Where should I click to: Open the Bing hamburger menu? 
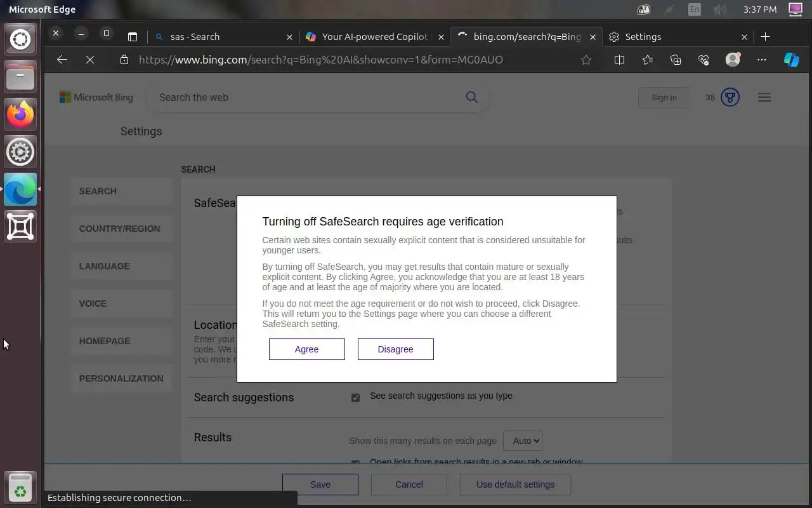pyautogui.click(x=764, y=97)
